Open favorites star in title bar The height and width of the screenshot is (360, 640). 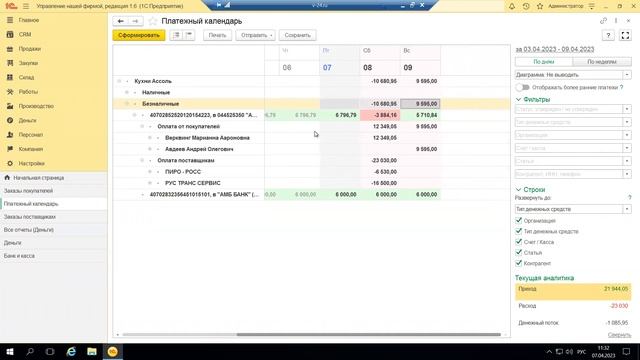click(x=540, y=6)
